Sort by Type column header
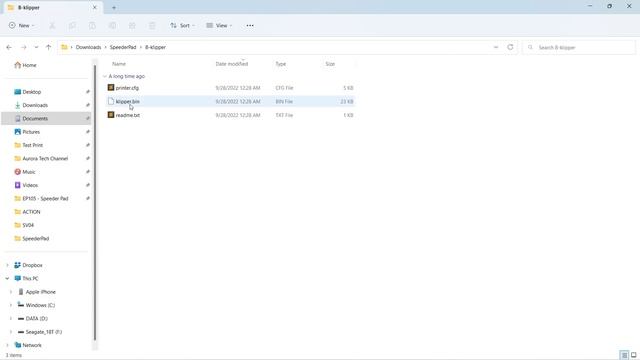This screenshot has height=360, width=640. [x=280, y=64]
